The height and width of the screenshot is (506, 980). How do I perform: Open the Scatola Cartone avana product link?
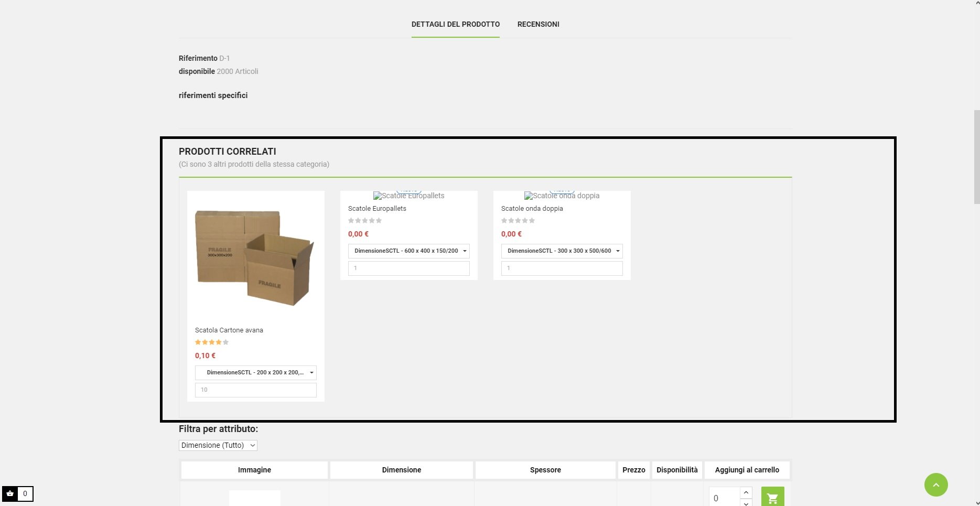[229, 330]
